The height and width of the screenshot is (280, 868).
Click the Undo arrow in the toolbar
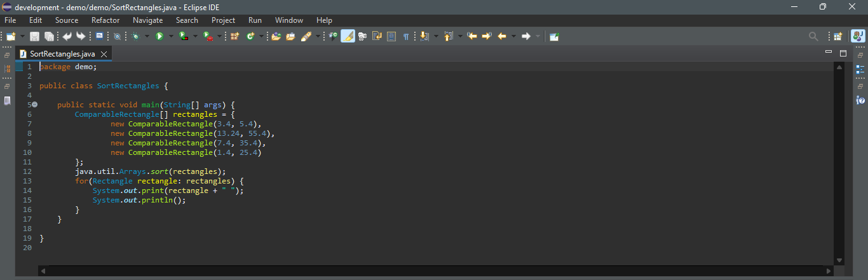(x=67, y=36)
